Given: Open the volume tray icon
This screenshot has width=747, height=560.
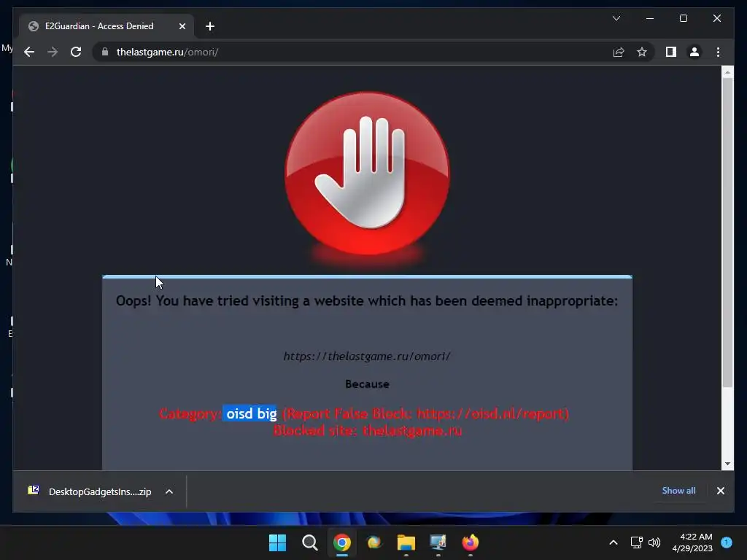Looking at the screenshot, I should point(654,542).
